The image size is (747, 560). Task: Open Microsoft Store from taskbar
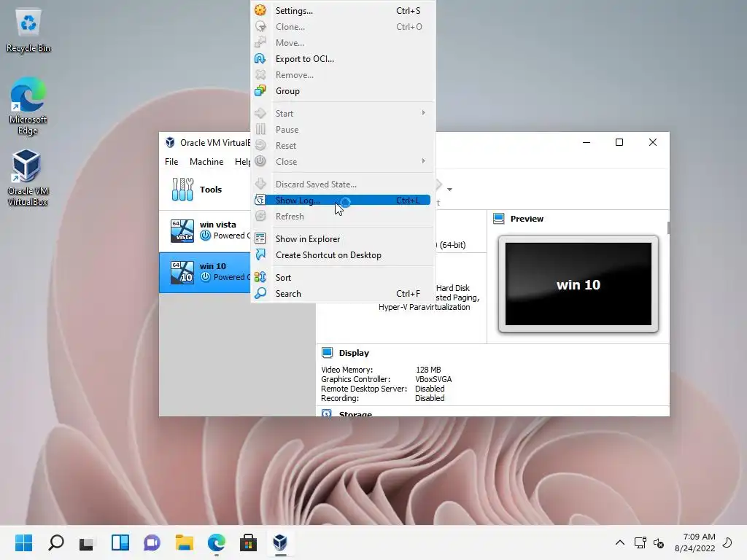248,542
